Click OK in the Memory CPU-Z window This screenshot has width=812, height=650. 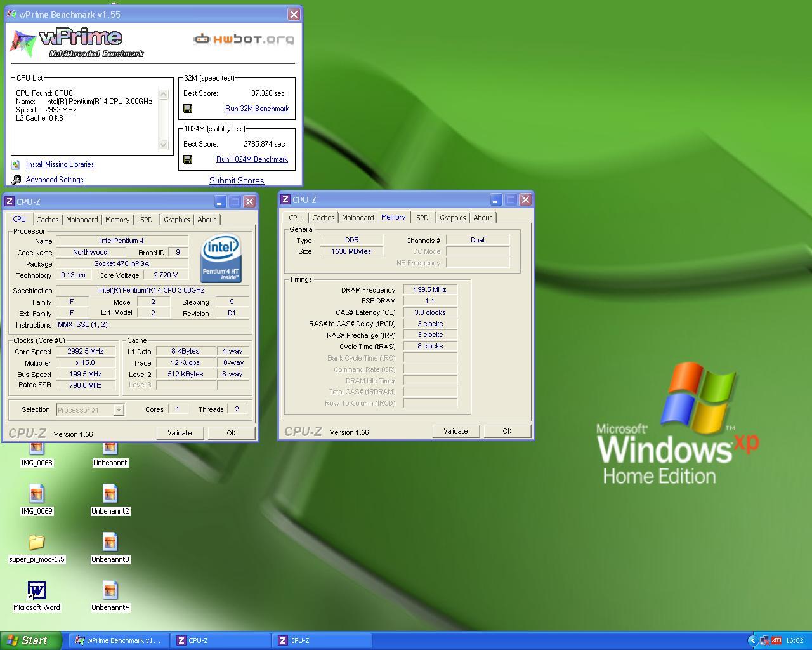[x=507, y=431]
